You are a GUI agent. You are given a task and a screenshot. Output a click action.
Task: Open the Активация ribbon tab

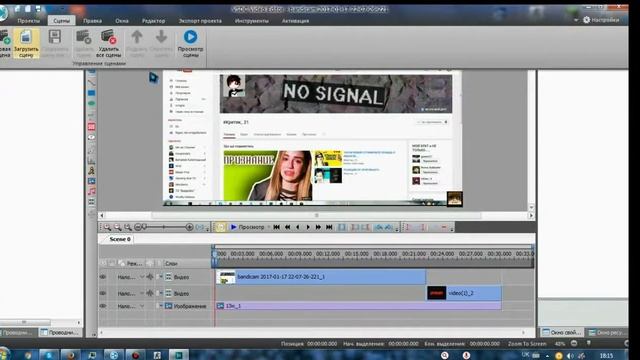[x=296, y=20]
